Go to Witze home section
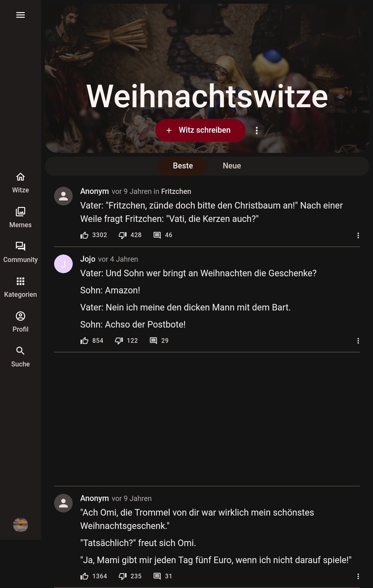This screenshot has height=588, width=373. (21, 182)
